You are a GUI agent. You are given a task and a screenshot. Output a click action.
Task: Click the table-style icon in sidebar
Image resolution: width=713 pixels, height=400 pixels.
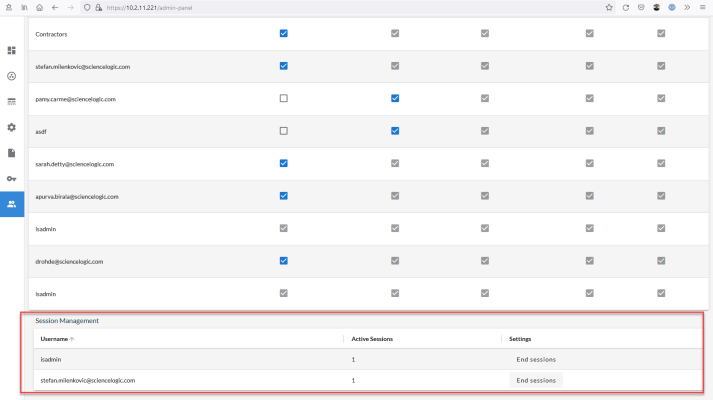click(12, 101)
